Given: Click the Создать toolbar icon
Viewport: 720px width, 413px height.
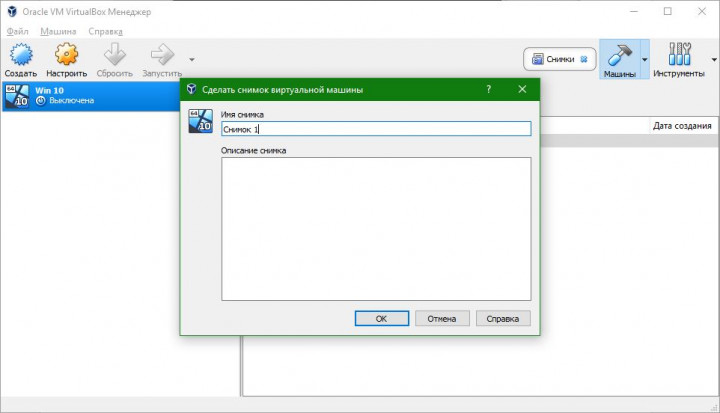Looking at the screenshot, I should point(21,55).
